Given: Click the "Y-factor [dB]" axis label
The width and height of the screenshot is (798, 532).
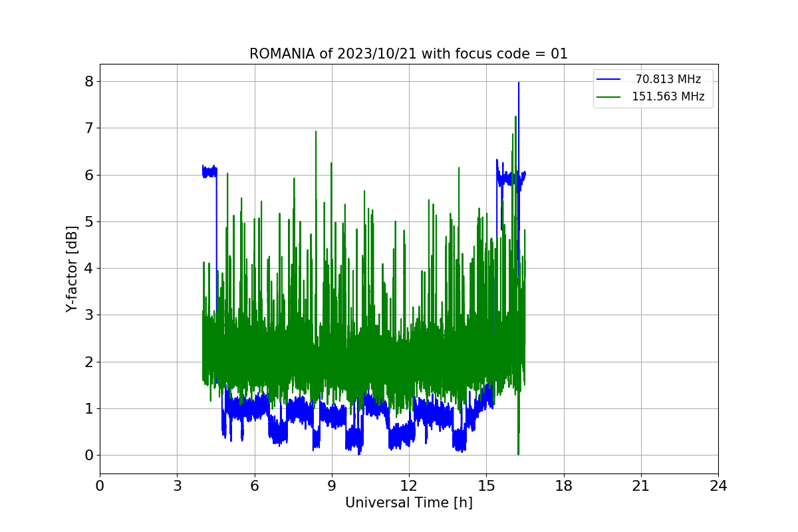Looking at the screenshot, I should 72,269.
